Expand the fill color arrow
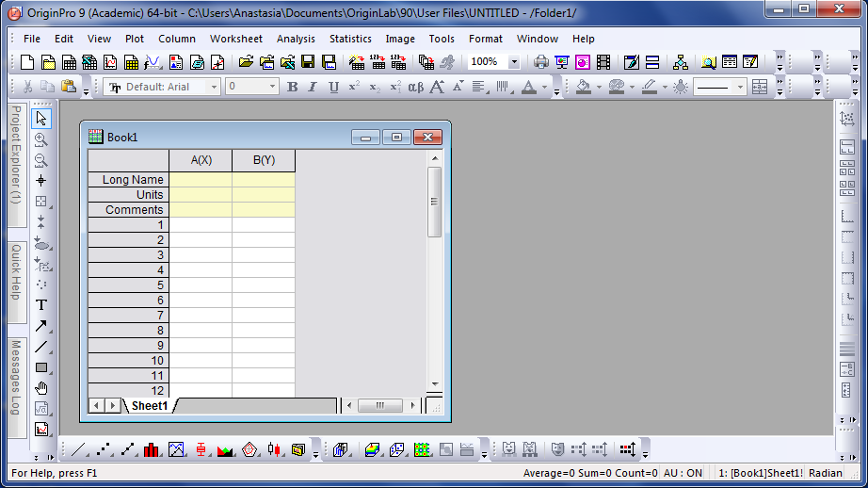The height and width of the screenshot is (488, 868). click(x=599, y=87)
